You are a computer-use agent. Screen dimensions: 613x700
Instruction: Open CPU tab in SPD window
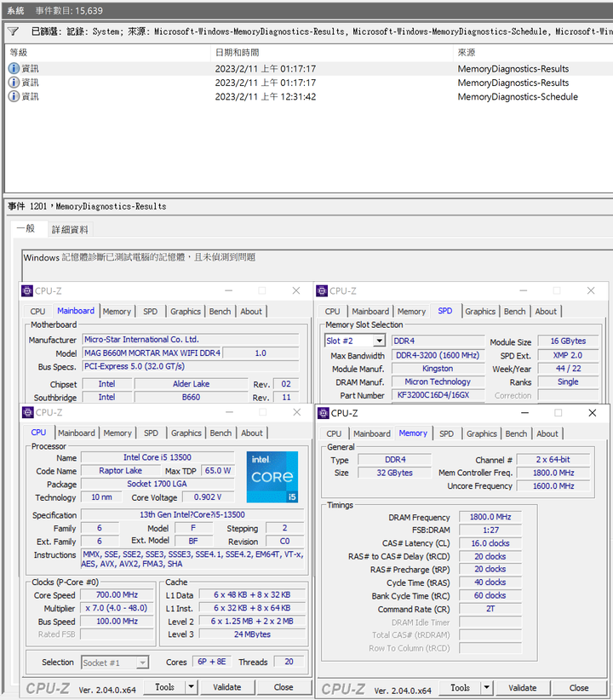click(333, 311)
